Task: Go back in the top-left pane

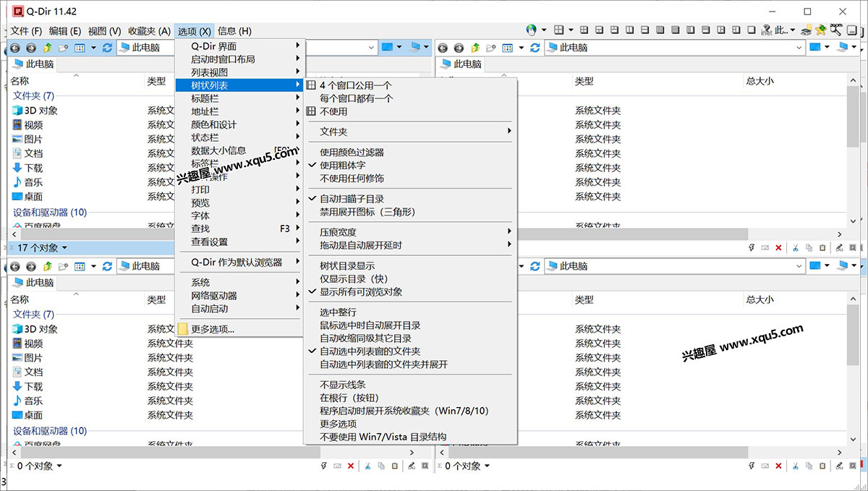Action: (x=14, y=48)
